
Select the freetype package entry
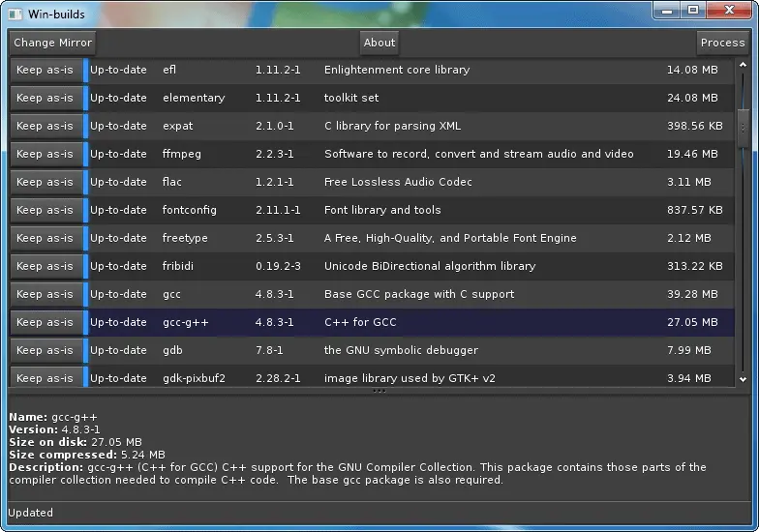pos(387,238)
